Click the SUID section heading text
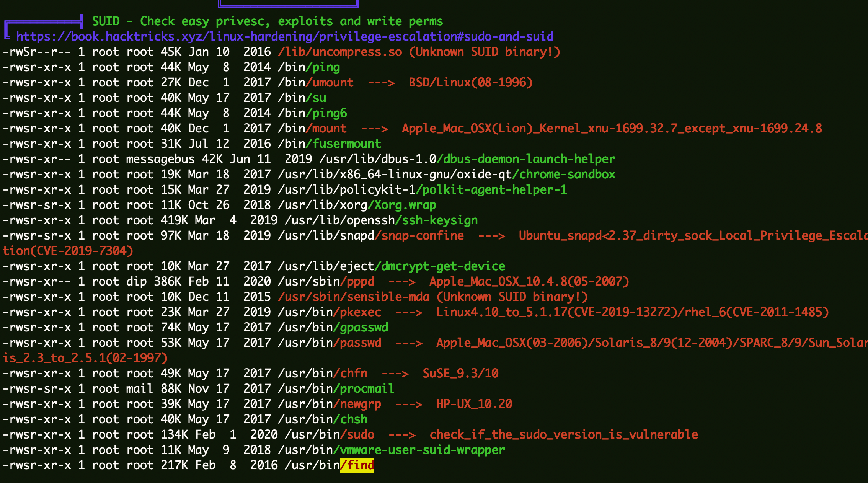 [x=267, y=21]
